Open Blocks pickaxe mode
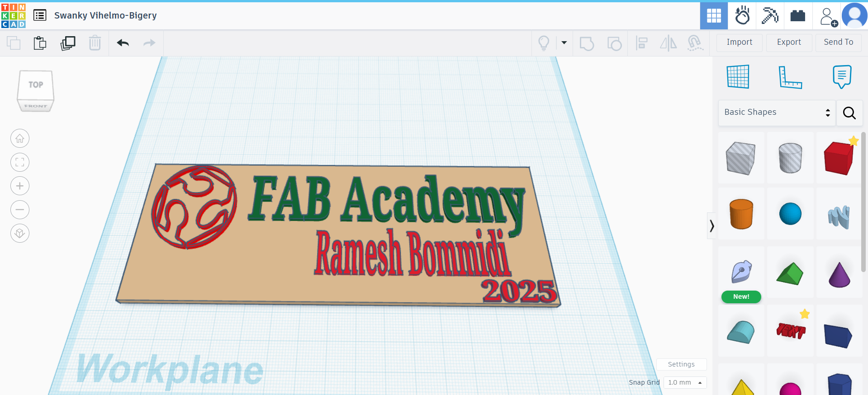Image resolution: width=868 pixels, height=395 pixels. [770, 16]
